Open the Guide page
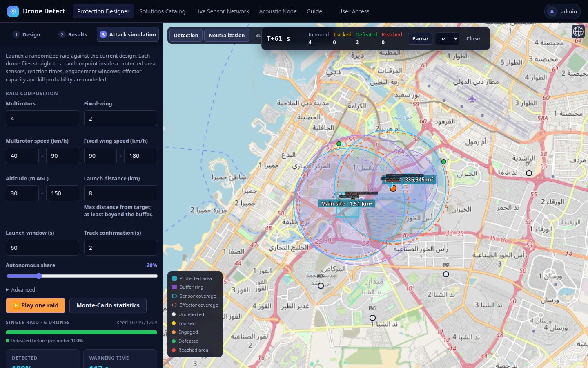The height and width of the screenshot is (368, 588). (314, 11)
